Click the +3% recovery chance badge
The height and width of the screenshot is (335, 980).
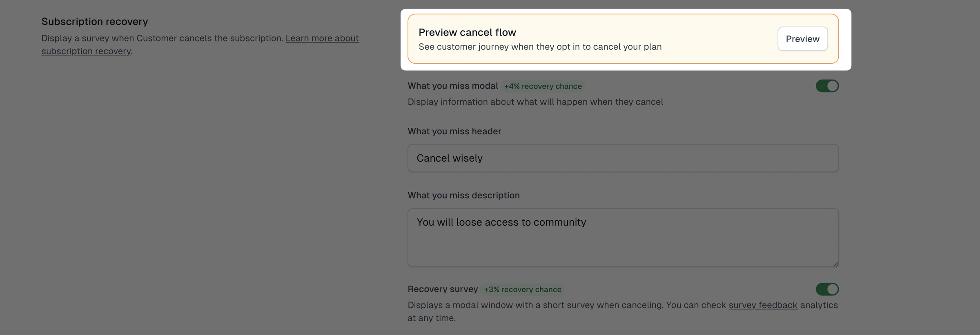point(522,289)
